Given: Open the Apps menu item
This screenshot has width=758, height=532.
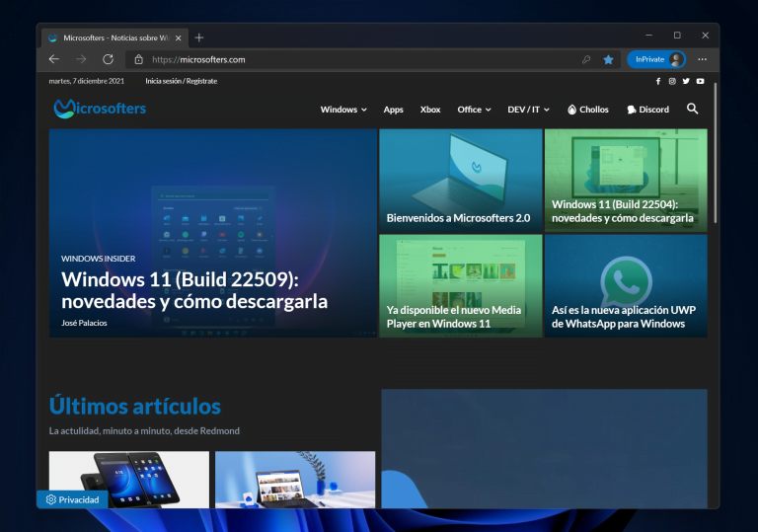Looking at the screenshot, I should (x=393, y=110).
